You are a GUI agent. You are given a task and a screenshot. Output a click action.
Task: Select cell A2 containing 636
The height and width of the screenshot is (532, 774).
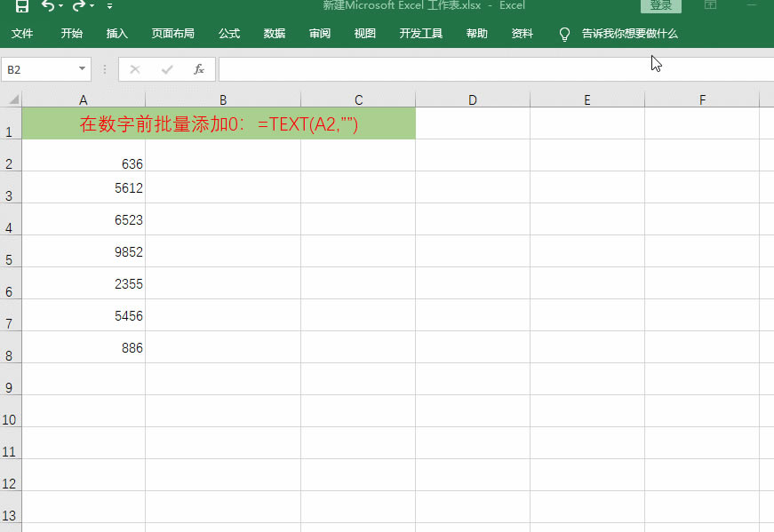point(84,163)
